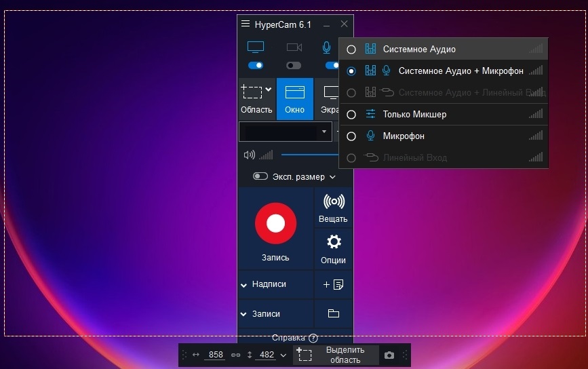Take a screenshot with camera icon
This screenshot has height=369, width=588.
click(389, 355)
